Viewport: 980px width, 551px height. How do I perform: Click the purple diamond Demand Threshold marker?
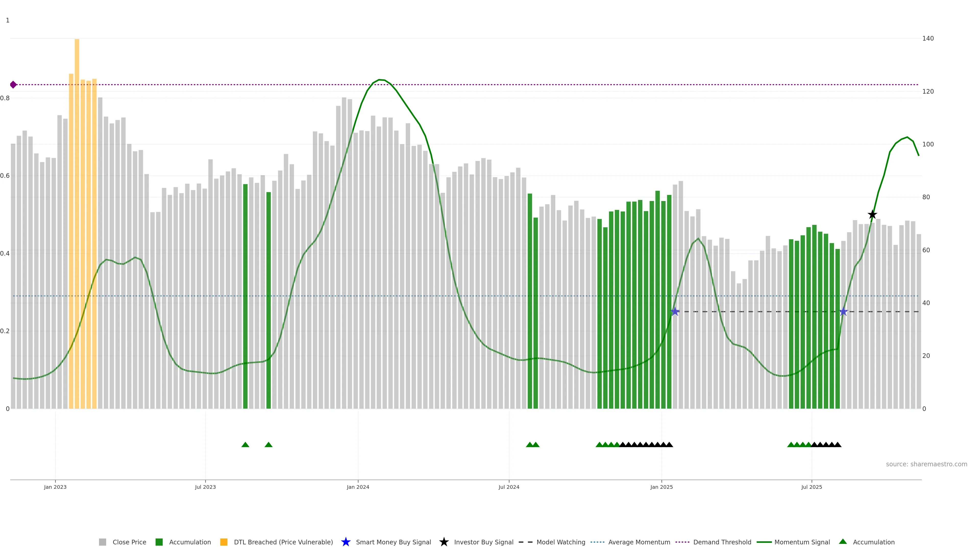click(x=13, y=84)
